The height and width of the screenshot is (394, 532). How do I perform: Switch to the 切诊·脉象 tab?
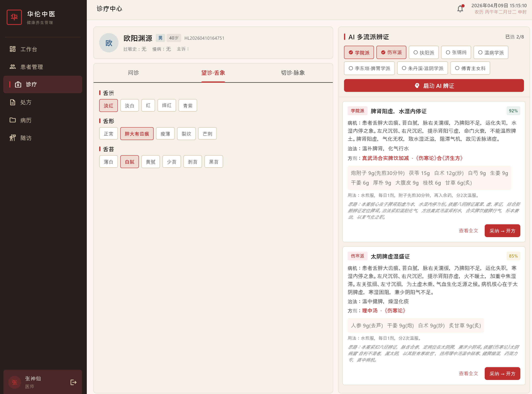click(x=293, y=73)
